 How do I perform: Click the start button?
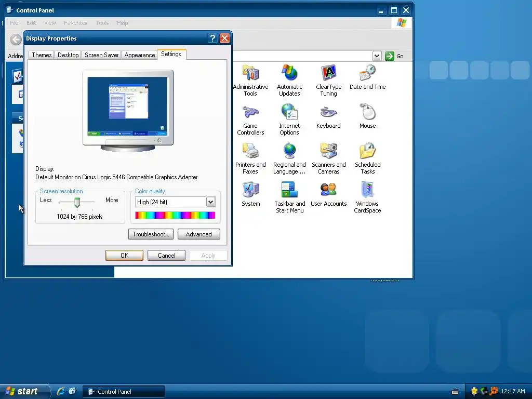point(25,391)
